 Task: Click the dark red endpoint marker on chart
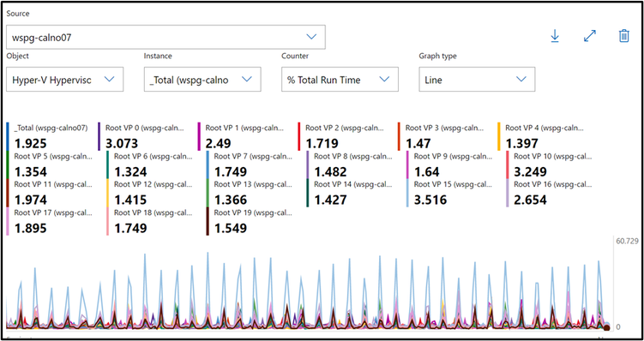click(606, 327)
